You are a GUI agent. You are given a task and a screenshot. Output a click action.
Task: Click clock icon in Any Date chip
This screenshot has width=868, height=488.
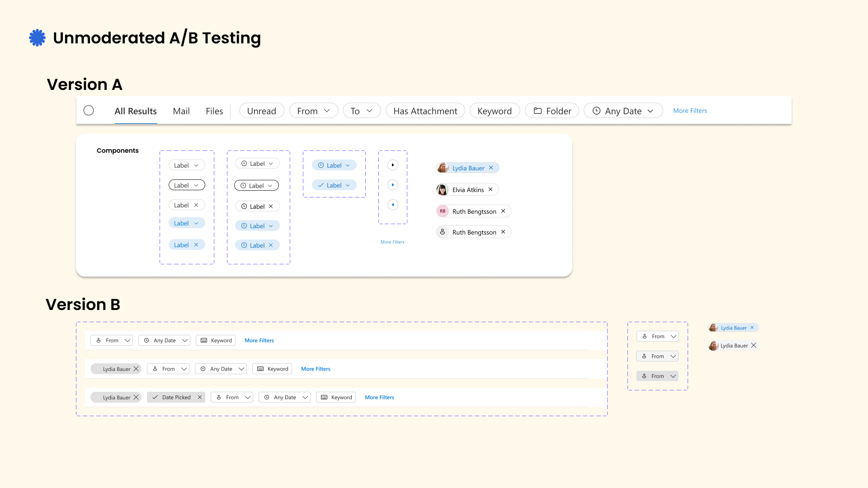pyautogui.click(x=596, y=111)
